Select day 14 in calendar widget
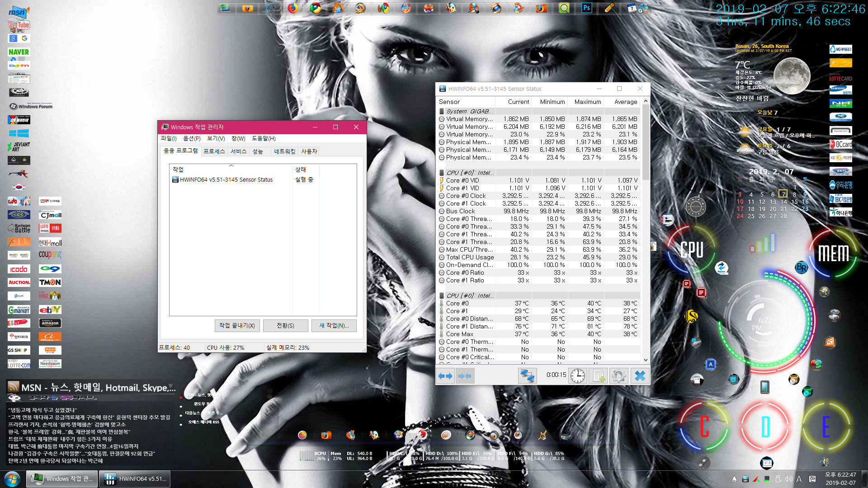Image resolution: width=868 pixels, height=488 pixels. [x=783, y=202]
